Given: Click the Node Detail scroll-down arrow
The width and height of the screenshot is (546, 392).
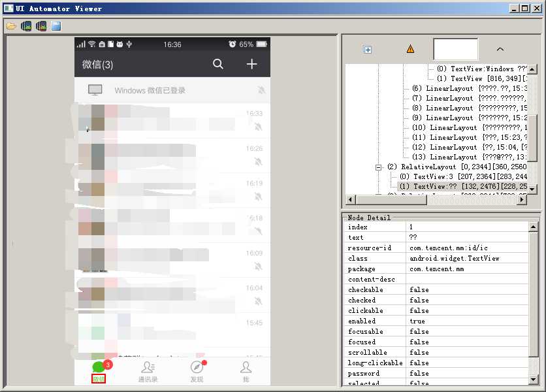Looking at the screenshot, I should coord(533,379).
